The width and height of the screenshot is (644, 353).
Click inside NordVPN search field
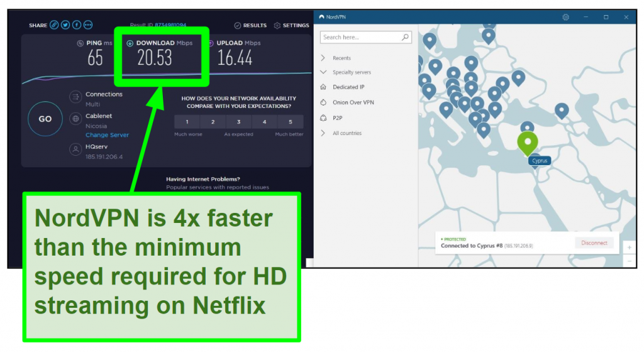(x=365, y=37)
